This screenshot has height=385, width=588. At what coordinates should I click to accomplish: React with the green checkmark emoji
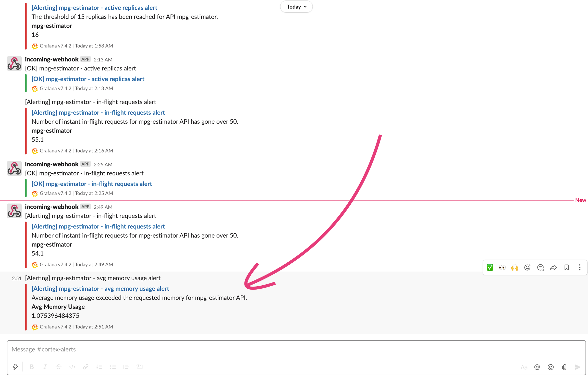pyautogui.click(x=490, y=267)
